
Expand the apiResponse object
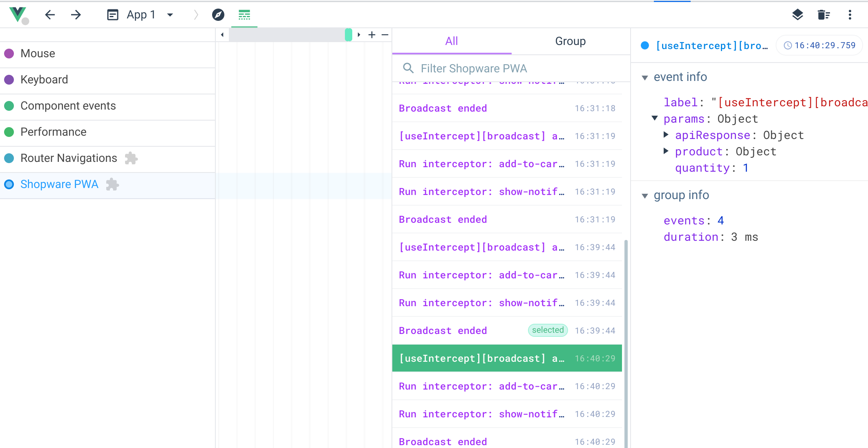pyautogui.click(x=667, y=135)
